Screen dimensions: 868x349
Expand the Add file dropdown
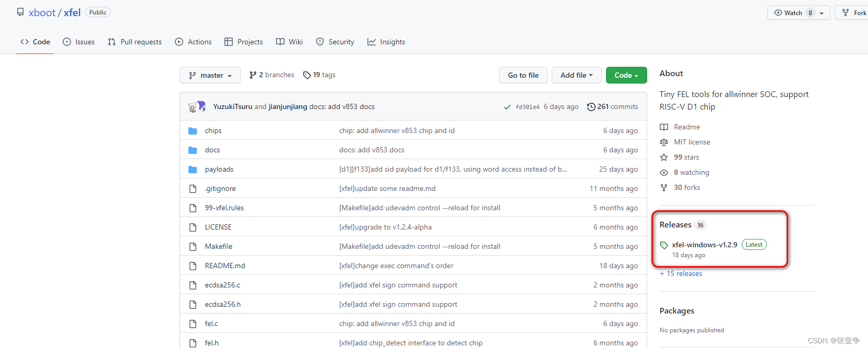(x=577, y=75)
